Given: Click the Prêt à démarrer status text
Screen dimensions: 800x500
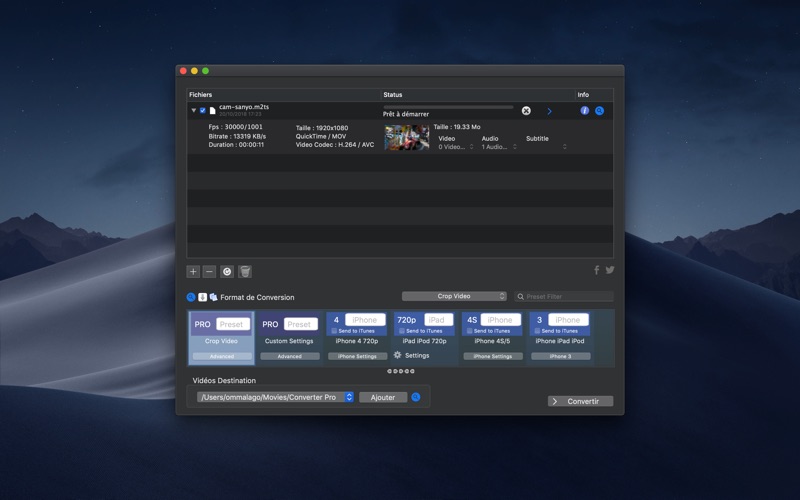Looking at the screenshot, I should tap(406, 114).
